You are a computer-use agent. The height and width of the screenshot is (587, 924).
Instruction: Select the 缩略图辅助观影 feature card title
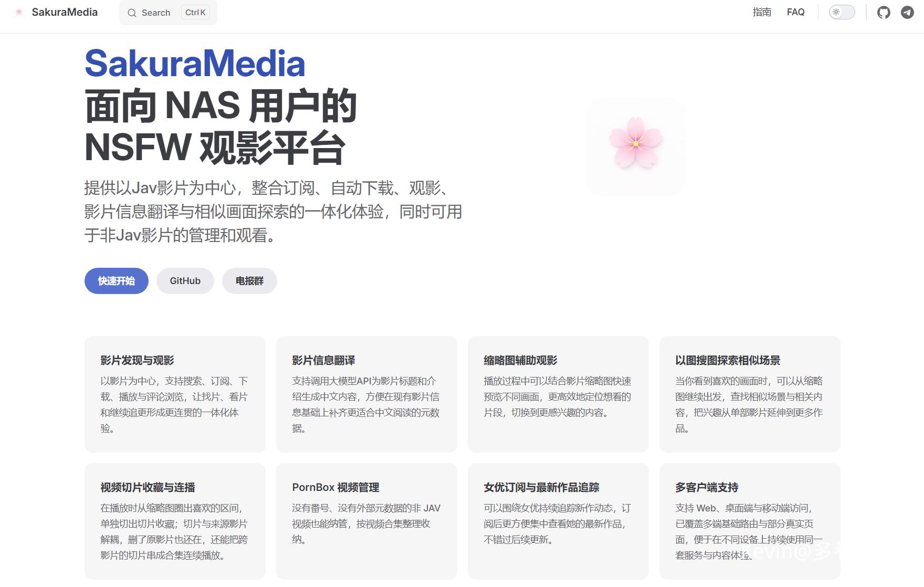[520, 360]
